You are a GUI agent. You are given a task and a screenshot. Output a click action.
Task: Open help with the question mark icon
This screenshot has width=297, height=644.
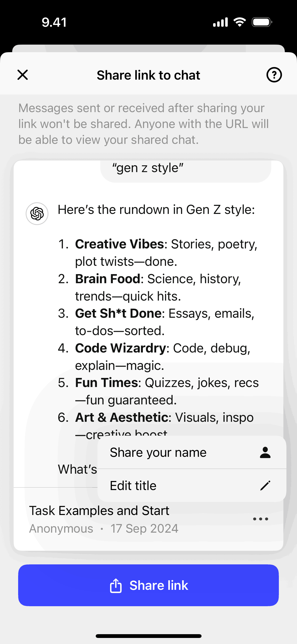pos(274,75)
